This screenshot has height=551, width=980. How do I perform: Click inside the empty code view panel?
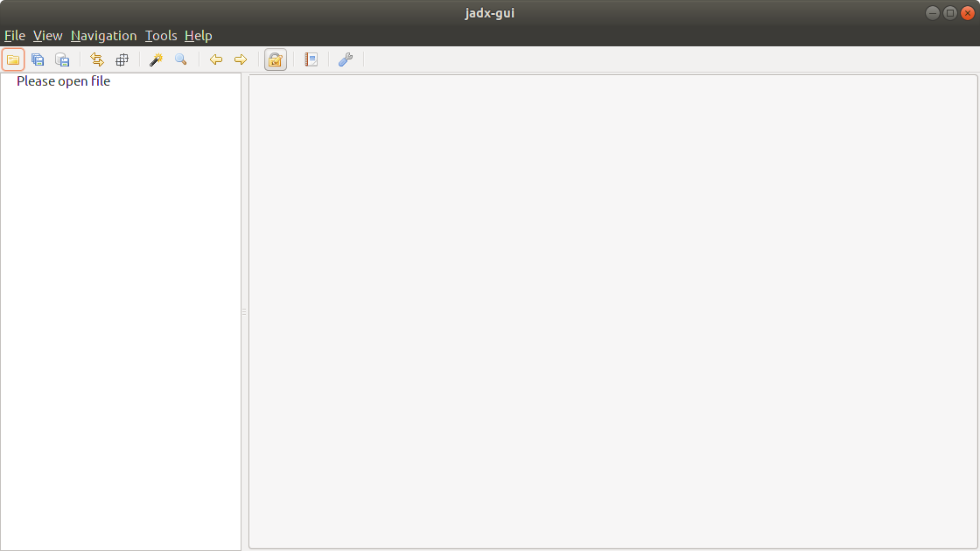(612, 311)
